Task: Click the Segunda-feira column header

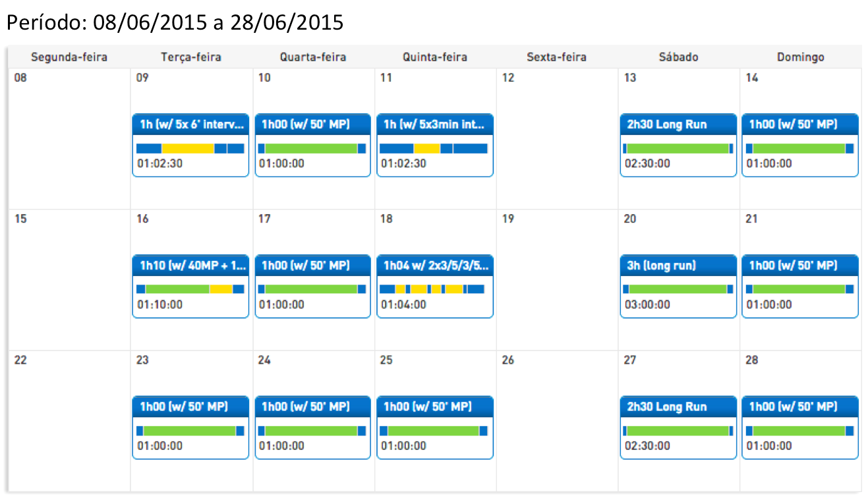Action: (69, 57)
